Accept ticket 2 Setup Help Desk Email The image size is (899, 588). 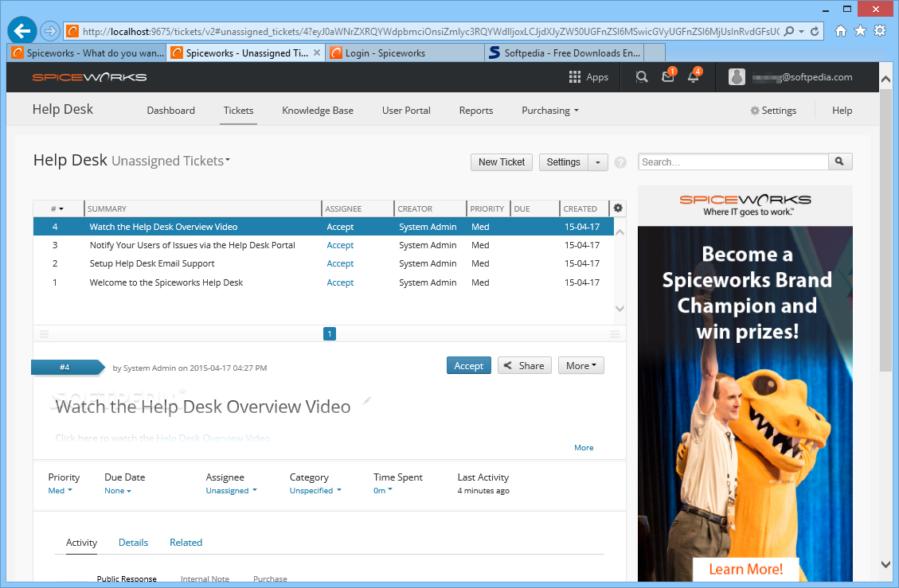(340, 263)
